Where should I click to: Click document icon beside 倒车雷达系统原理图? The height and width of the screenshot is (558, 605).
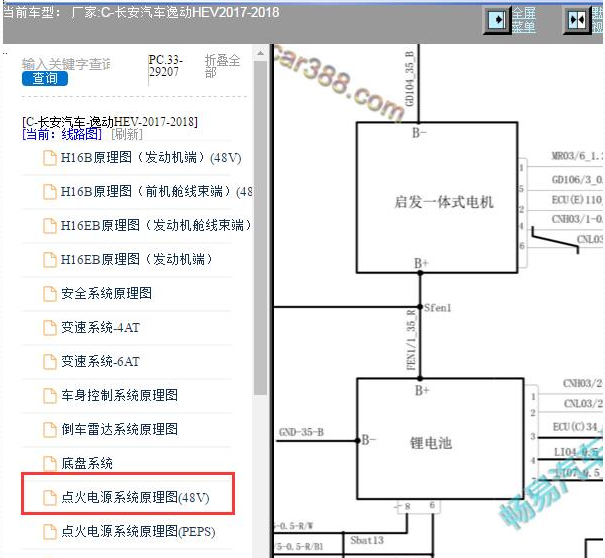point(50,429)
